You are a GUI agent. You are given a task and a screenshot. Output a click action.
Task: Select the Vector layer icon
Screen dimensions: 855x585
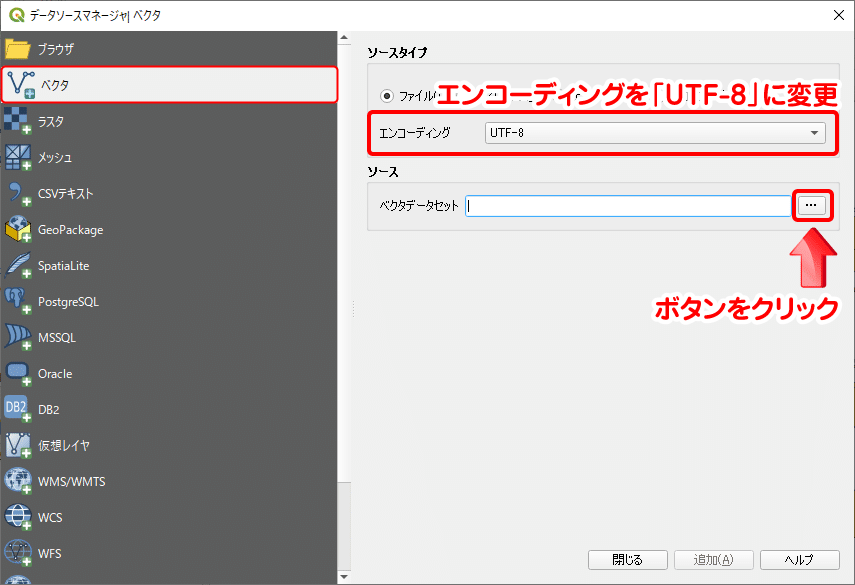click(x=21, y=85)
